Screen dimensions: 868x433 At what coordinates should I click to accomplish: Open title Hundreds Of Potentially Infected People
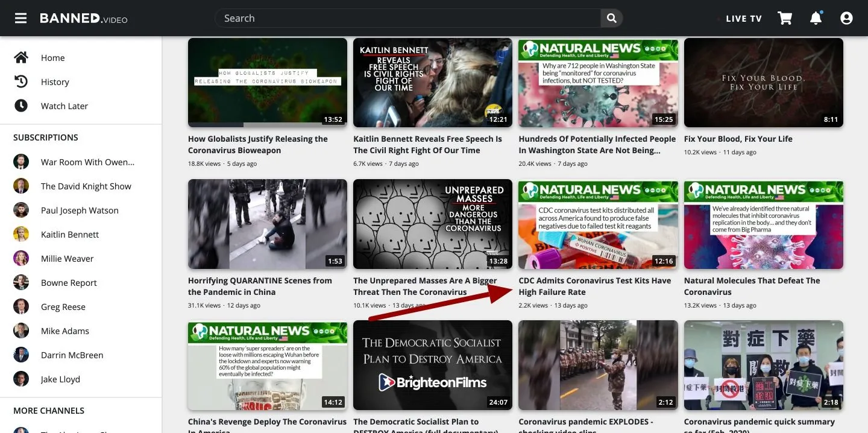point(597,145)
